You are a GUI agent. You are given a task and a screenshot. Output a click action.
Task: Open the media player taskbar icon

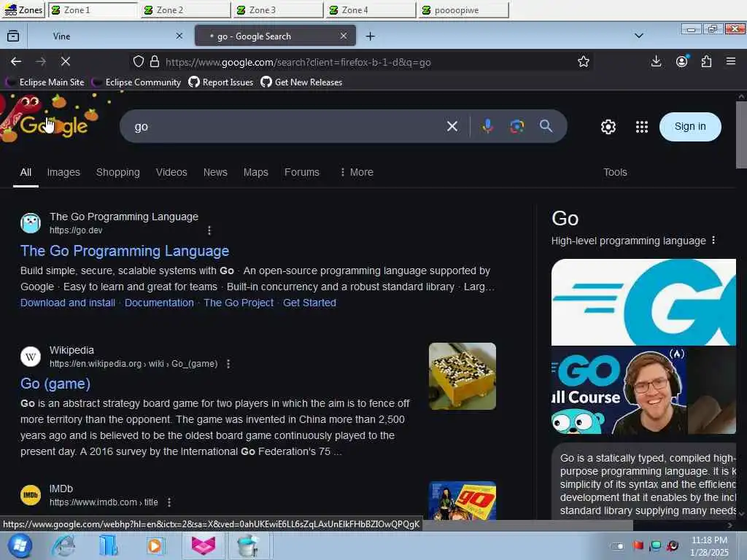[154, 545]
